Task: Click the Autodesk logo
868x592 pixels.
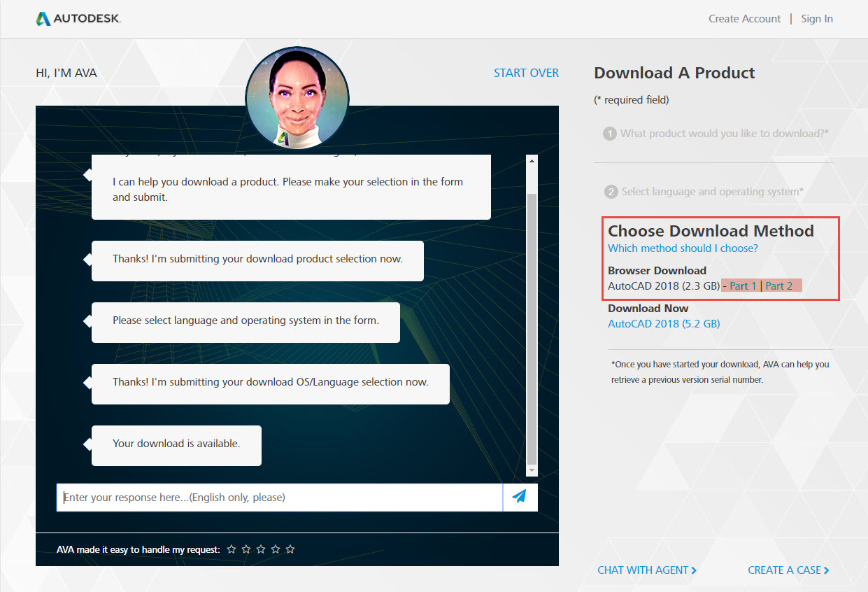Action: tap(78, 19)
